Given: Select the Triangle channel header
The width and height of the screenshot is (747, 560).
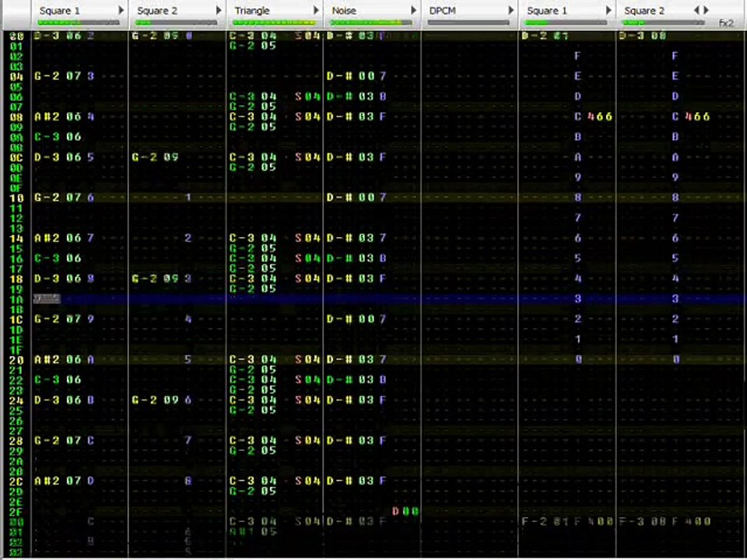Looking at the screenshot, I should [x=252, y=10].
